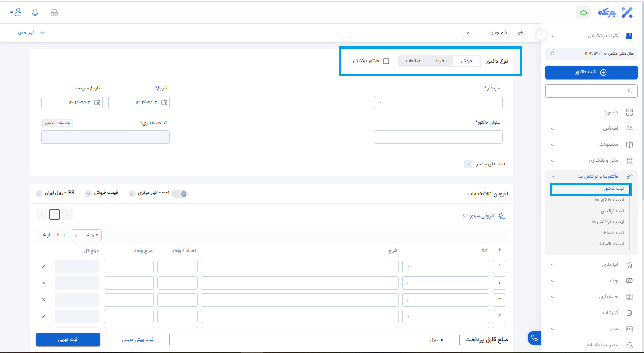Image resolution: width=644 pixels, height=353 pixels.
Task: Check the فاکتور برگشتی checkbox
Action: tap(386, 61)
